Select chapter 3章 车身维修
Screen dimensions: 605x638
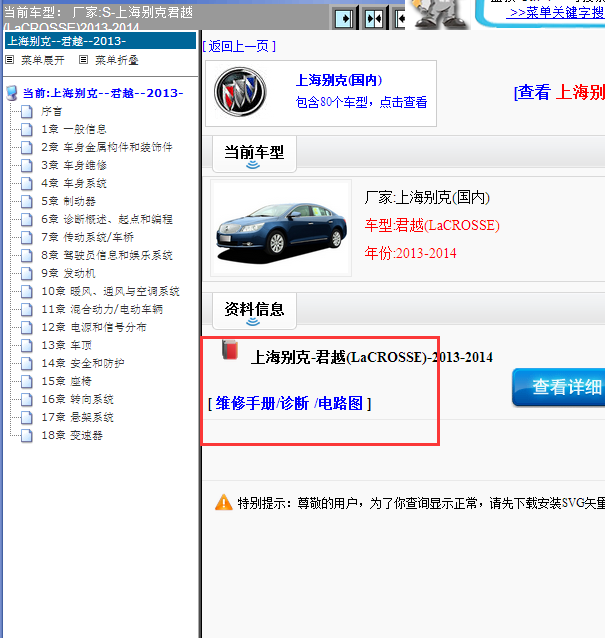click(x=74, y=165)
